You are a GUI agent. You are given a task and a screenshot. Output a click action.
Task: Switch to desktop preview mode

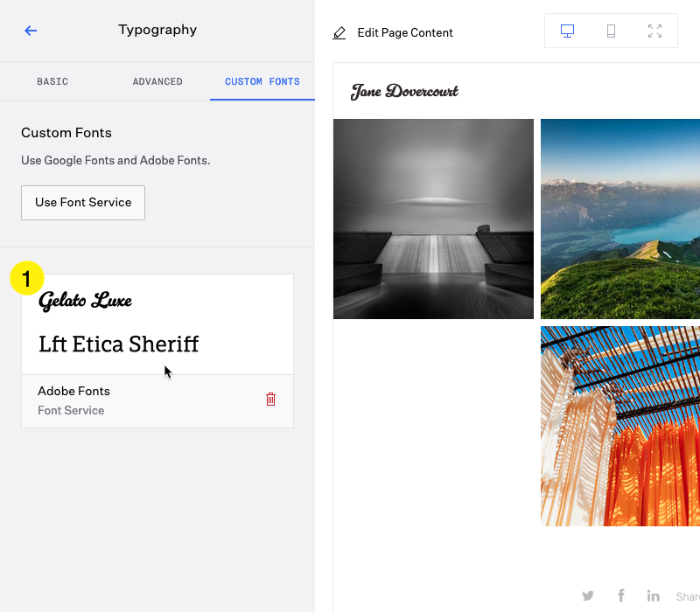567,31
